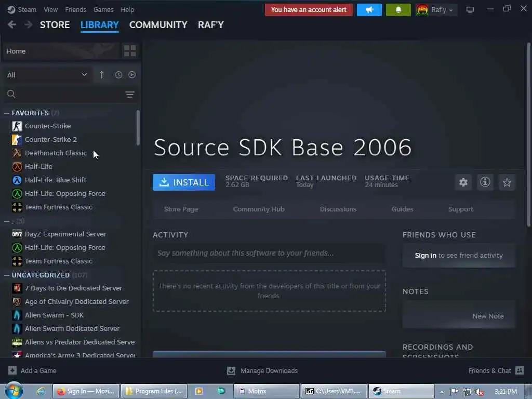532x399 pixels.
Task: Open Program Files taskbar button
Action: coord(154,391)
